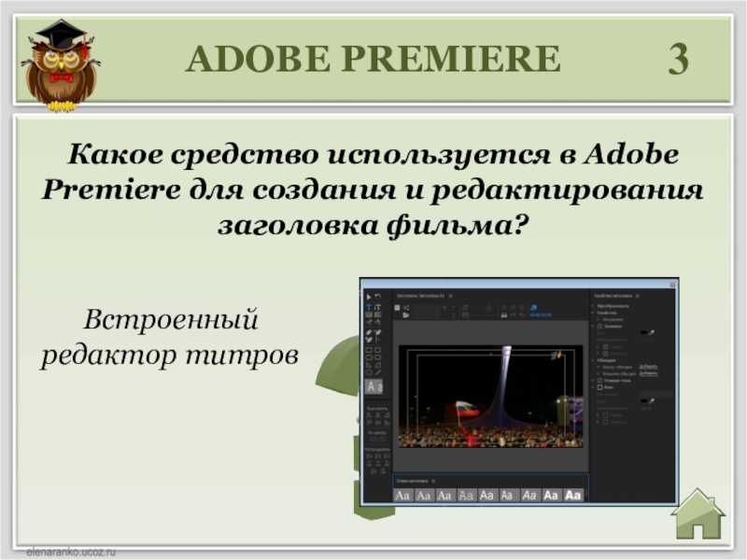Screen dimensions: 747x560
Task: Select the Vertical Type tool
Action: click(x=378, y=307)
